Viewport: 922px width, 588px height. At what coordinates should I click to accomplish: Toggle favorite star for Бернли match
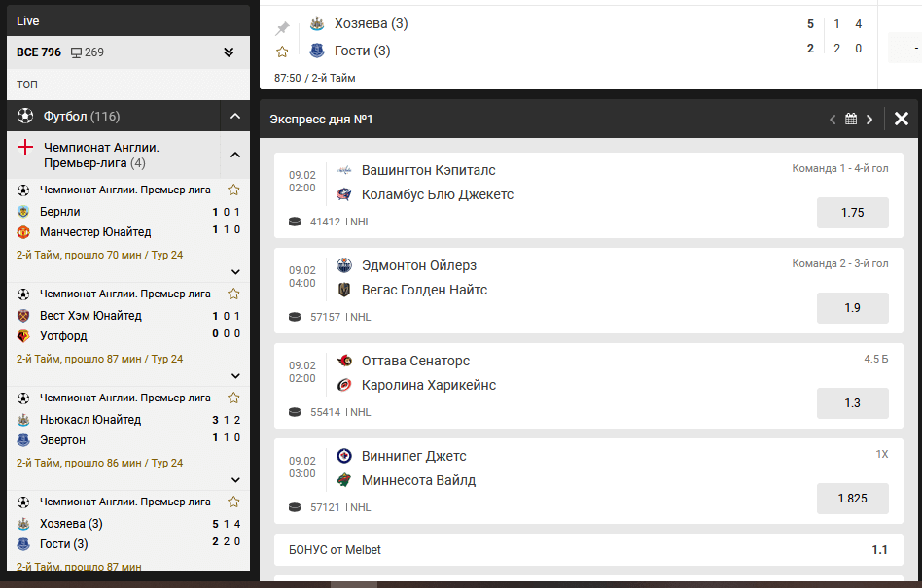click(233, 190)
